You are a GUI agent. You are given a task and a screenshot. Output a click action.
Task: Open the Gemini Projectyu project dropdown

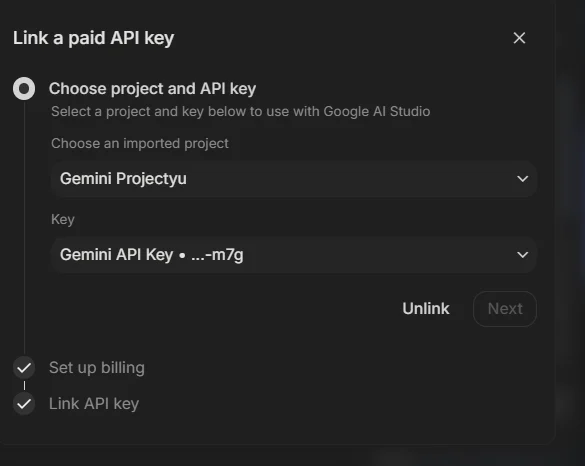click(x=294, y=179)
